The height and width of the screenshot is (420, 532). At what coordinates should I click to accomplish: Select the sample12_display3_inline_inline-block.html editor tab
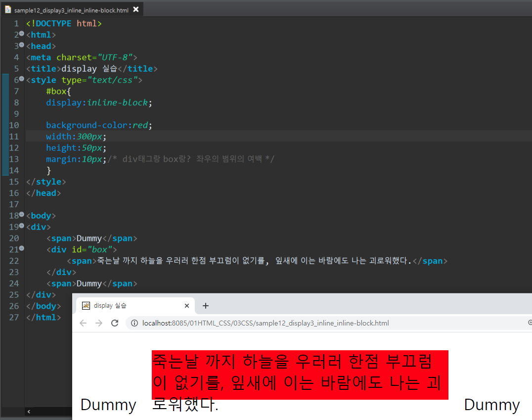click(x=72, y=9)
